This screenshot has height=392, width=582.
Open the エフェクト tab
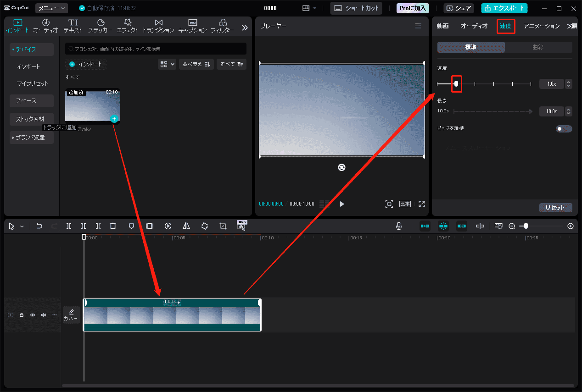click(128, 26)
